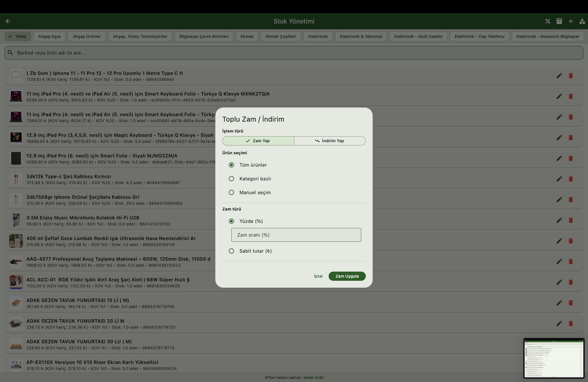Image resolution: width=588 pixels, height=382 pixels.
Task: Choose Sabit tutar (₺) radio option
Action: pos(231,251)
